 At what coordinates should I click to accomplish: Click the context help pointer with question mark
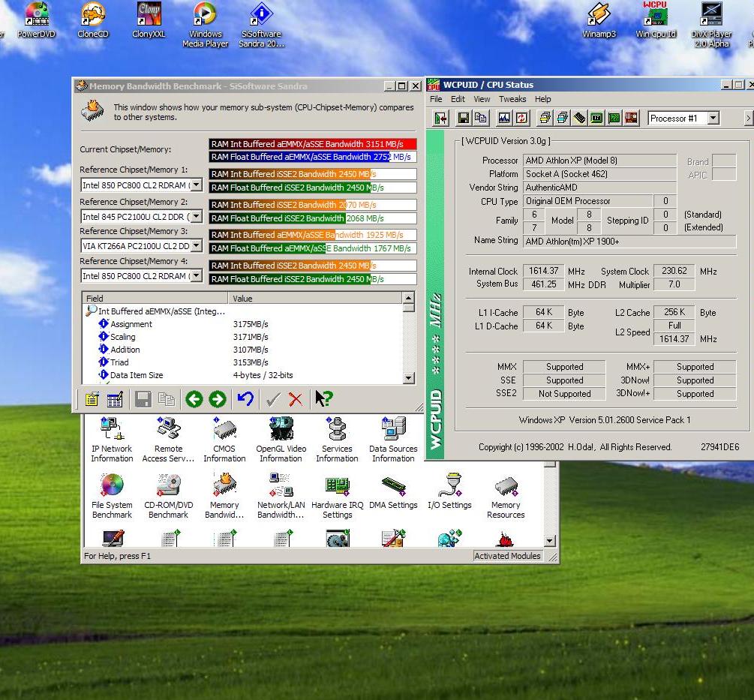[323, 399]
